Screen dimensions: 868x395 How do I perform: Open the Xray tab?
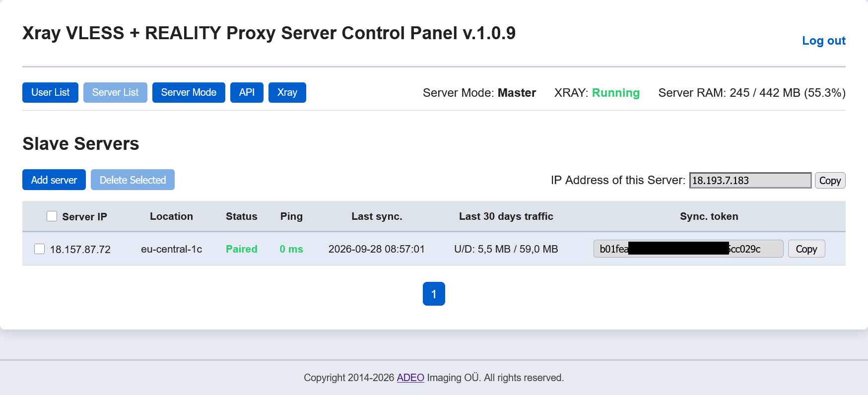click(287, 92)
